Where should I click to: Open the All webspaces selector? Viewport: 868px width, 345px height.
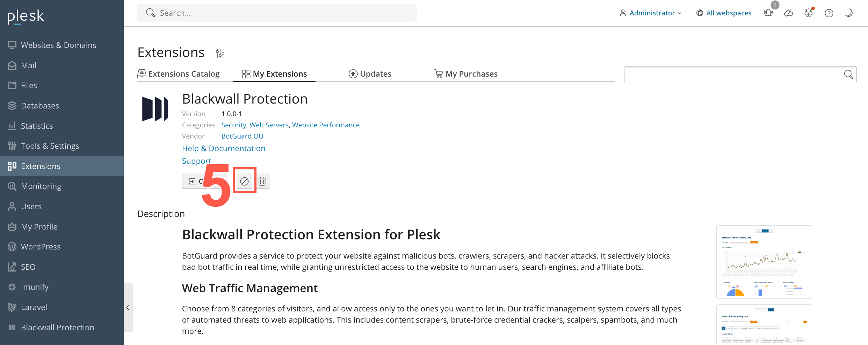click(724, 13)
